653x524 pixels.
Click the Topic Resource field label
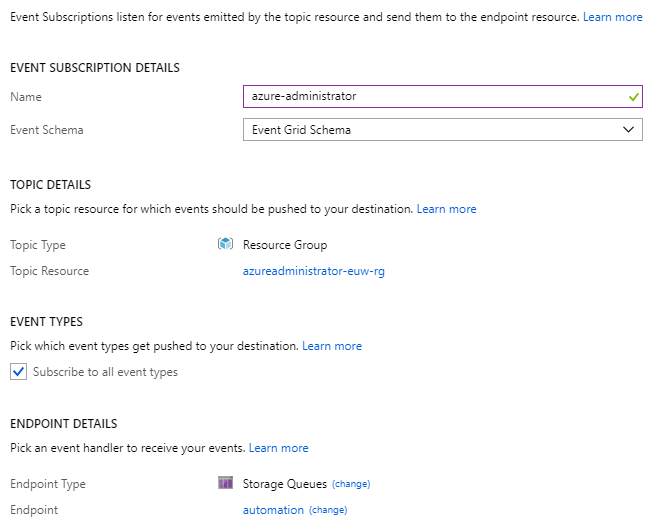click(x=49, y=271)
